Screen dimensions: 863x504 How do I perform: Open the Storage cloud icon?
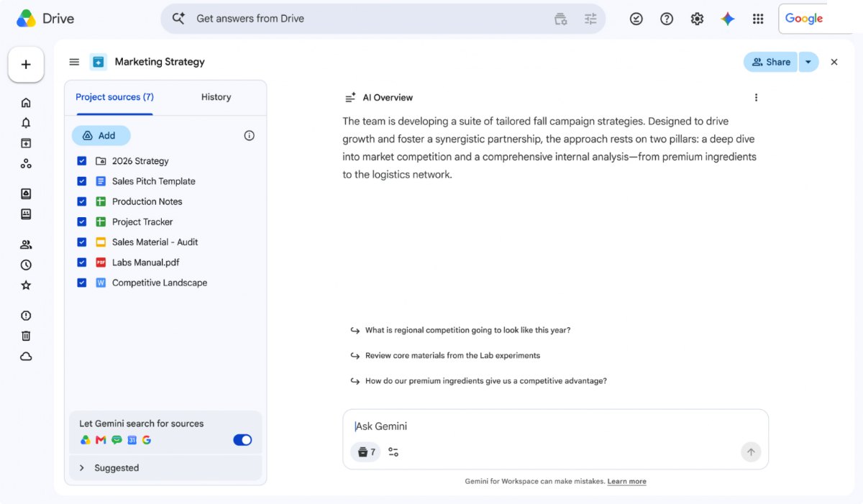pyautogui.click(x=26, y=357)
